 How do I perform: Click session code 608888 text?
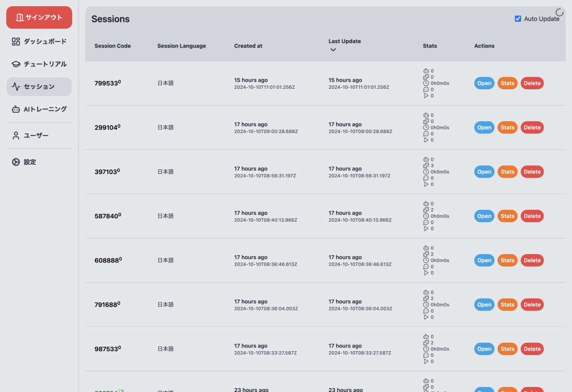tap(106, 261)
